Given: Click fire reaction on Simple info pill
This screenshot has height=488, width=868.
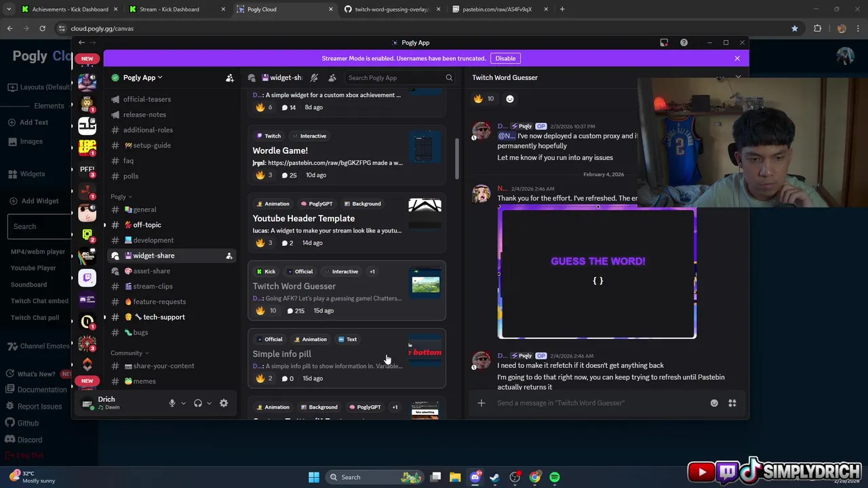Looking at the screenshot, I should 264,378.
